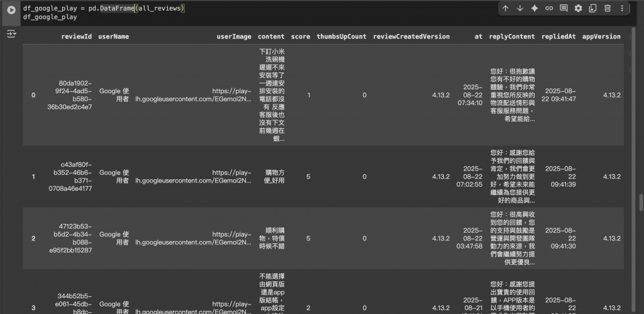Mirror the cell in a new tab
Image resolution: width=644 pixels, height=314 pixels.
[592, 8]
